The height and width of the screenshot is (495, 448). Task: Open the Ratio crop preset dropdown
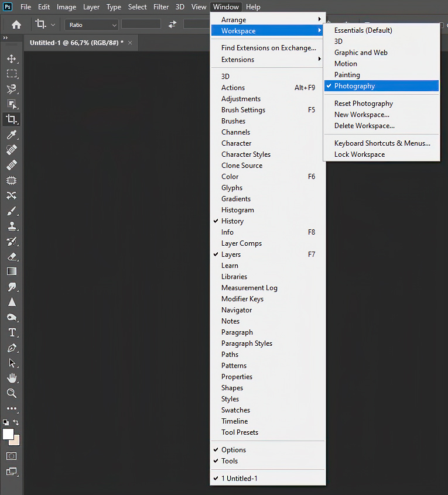coord(92,25)
